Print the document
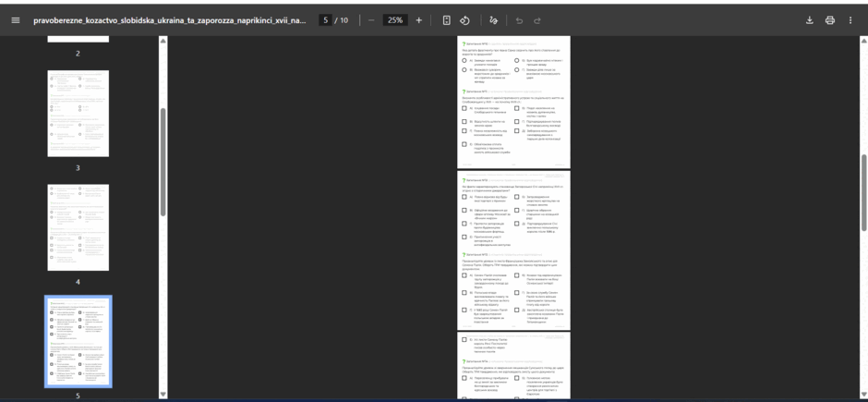The image size is (868, 402). (x=830, y=20)
